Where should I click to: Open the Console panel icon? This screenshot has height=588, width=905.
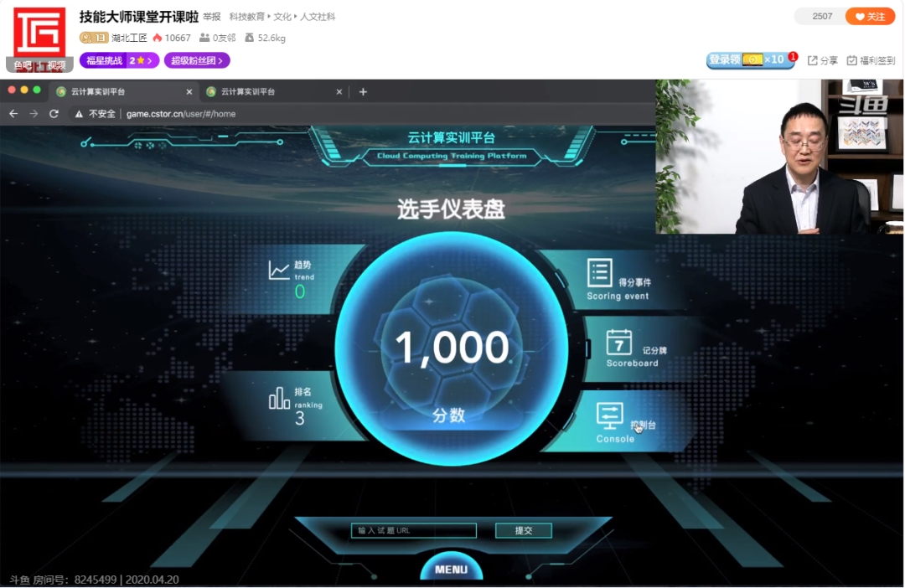609,416
